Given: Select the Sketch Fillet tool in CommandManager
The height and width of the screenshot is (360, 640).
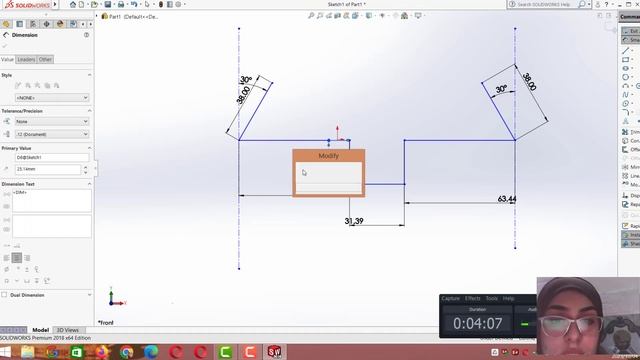Looking at the screenshot, I should pos(626,112).
